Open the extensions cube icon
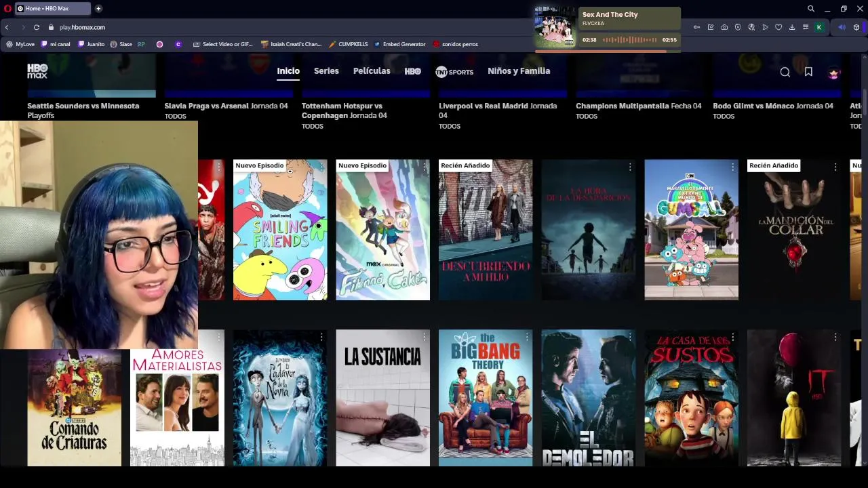Viewport: 868px width, 488px height. click(x=856, y=27)
